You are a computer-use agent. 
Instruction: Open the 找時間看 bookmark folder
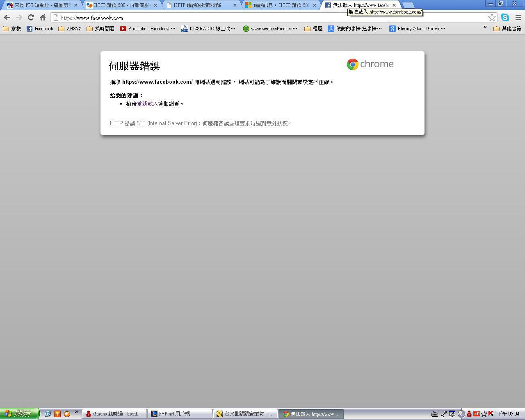[x=100, y=29]
